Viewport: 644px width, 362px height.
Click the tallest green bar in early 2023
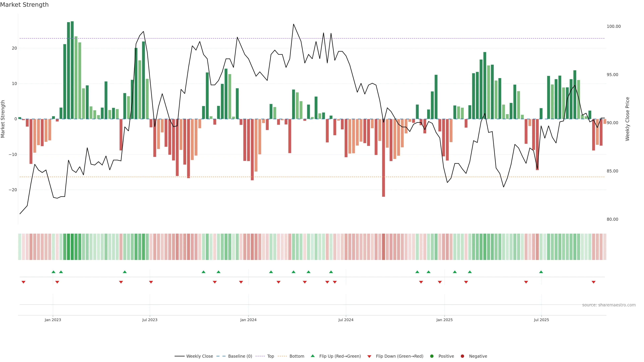(x=72, y=70)
